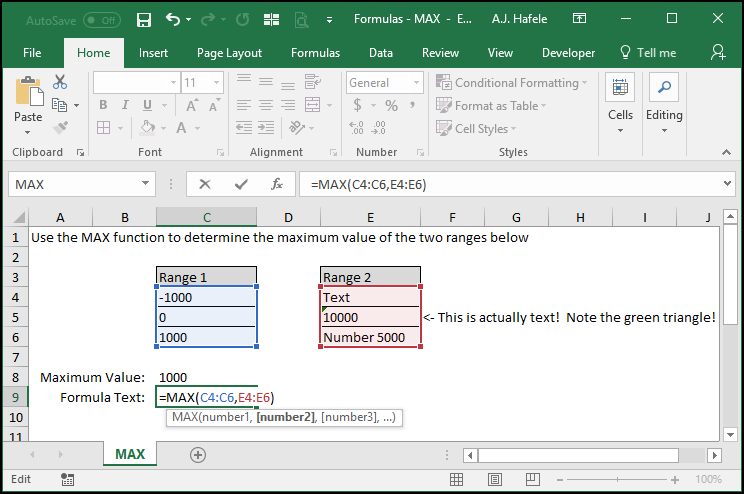Image resolution: width=744 pixels, height=494 pixels.
Task: Click Enter checkmark in formula bar
Action: [x=241, y=184]
